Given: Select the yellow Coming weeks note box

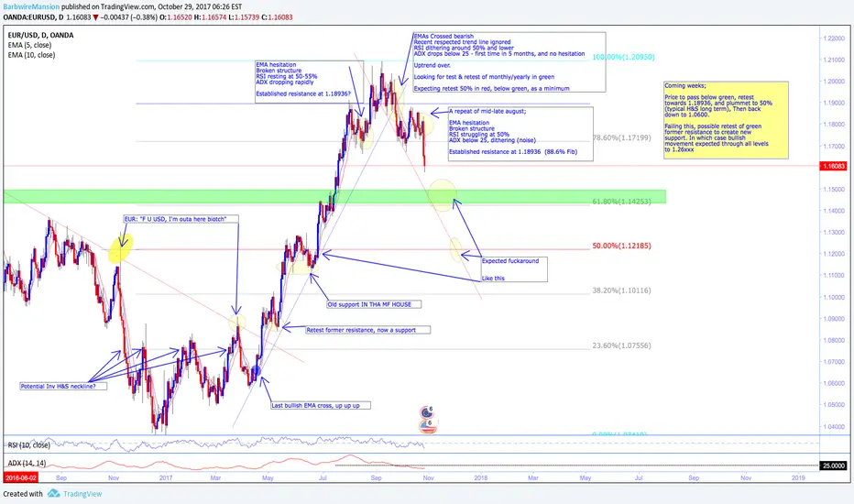Looking at the screenshot, I should click(x=726, y=120).
